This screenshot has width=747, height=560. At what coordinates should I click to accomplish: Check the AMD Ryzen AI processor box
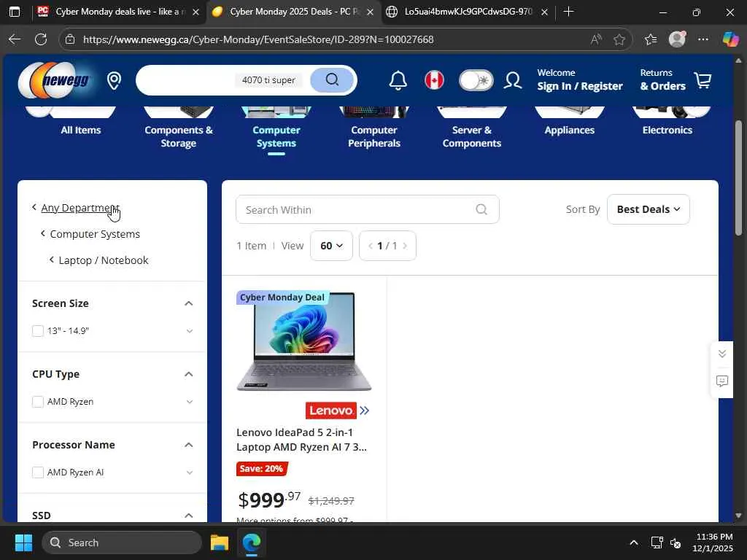tap(38, 472)
